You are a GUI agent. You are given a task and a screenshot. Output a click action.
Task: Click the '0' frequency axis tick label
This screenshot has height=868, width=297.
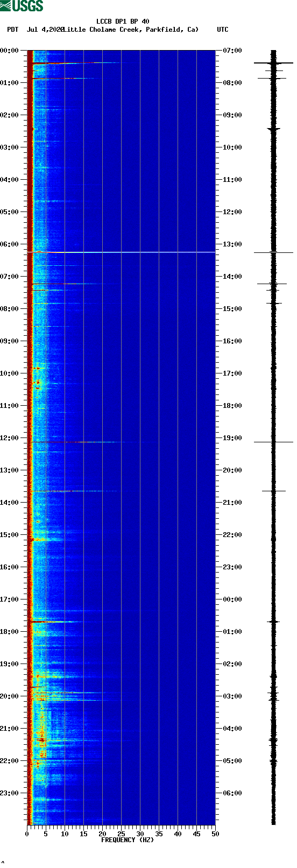coord(27,834)
